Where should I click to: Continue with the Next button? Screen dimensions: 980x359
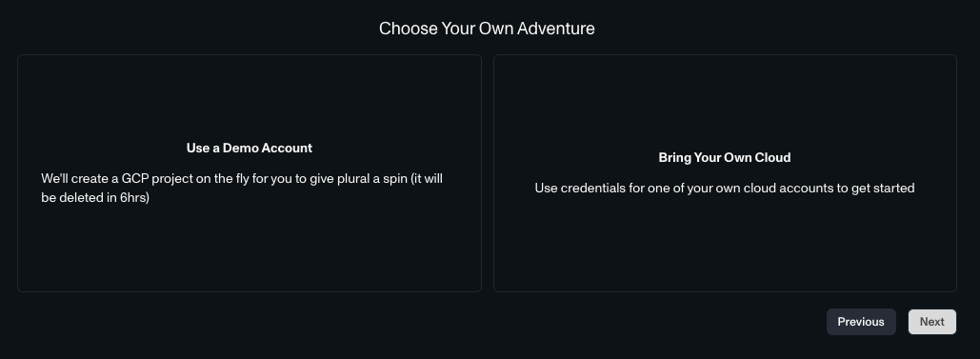[931, 322]
